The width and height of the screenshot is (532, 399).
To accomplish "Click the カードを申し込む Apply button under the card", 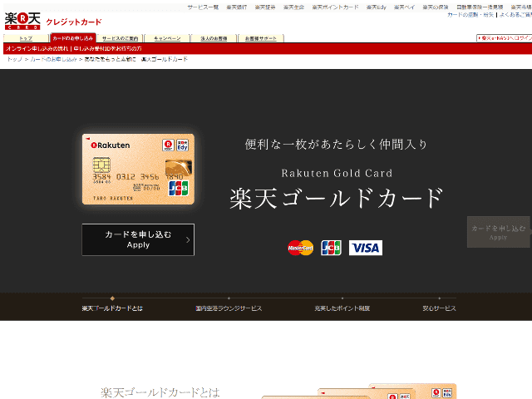I will pos(138,239).
